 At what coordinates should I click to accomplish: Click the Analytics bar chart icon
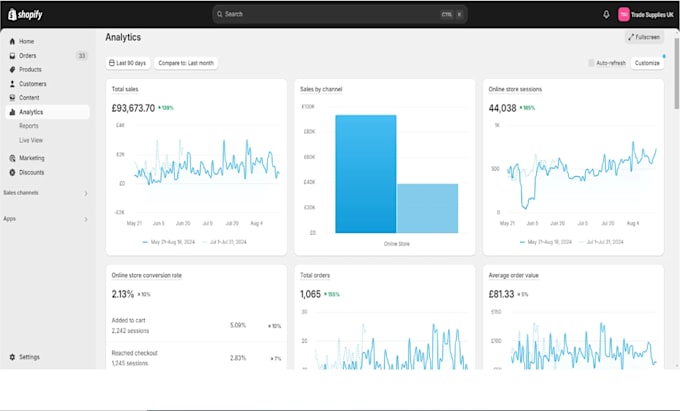click(x=12, y=112)
